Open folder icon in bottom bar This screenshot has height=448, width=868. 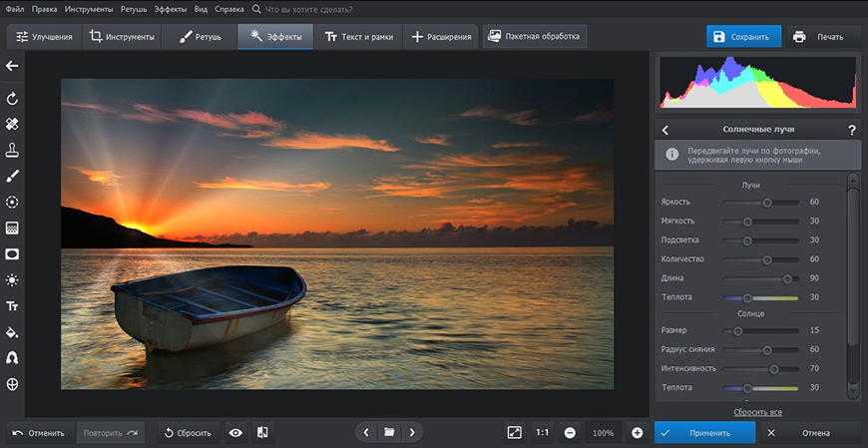tap(389, 433)
